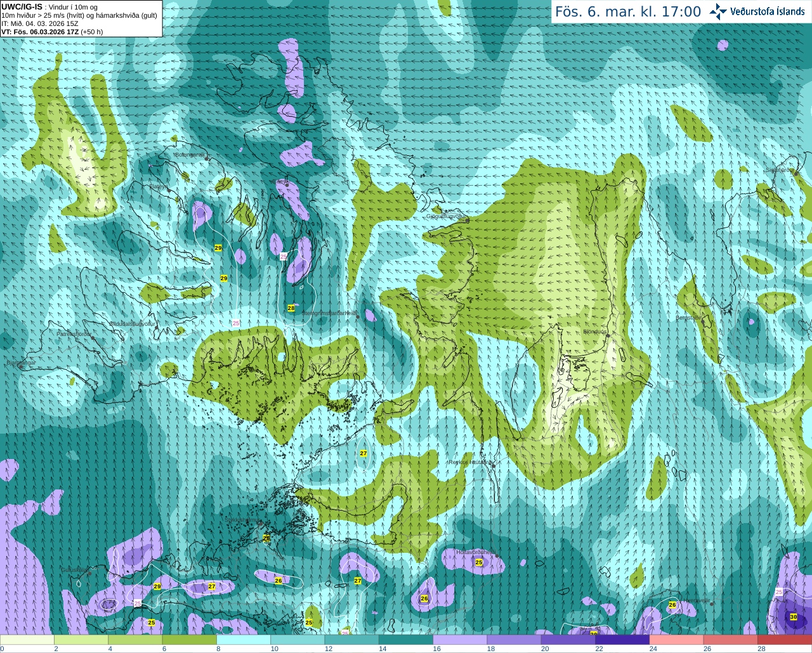Click the Bergsstaðir station label
Screen dimensions: 812x653
(689, 318)
